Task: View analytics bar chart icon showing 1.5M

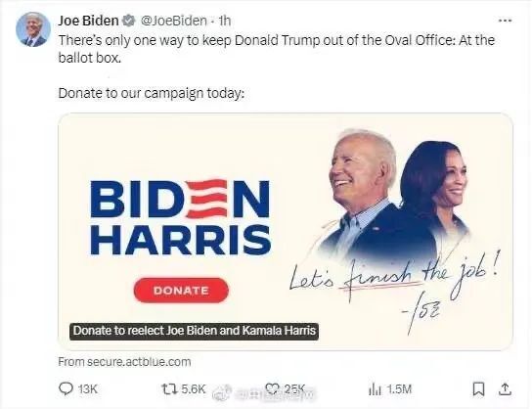Action: tap(375, 389)
